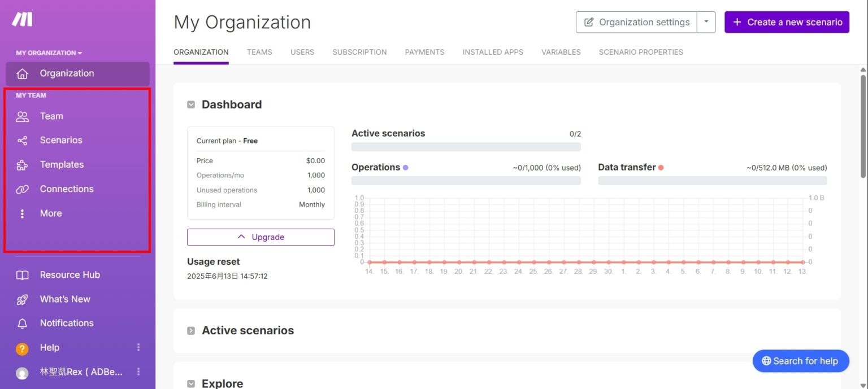
Task: Open the three-dot menu beside Help
Action: pyautogui.click(x=138, y=347)
